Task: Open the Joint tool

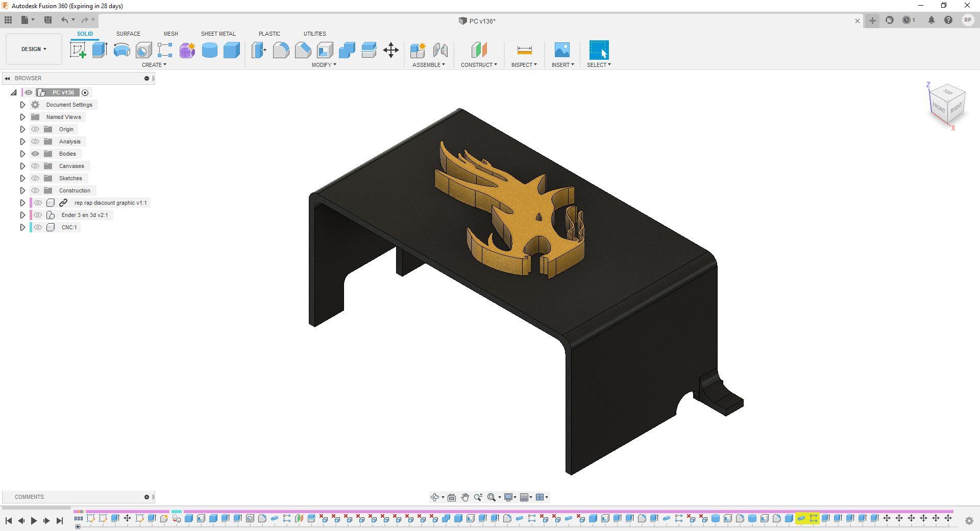Action: click(440, 50)
